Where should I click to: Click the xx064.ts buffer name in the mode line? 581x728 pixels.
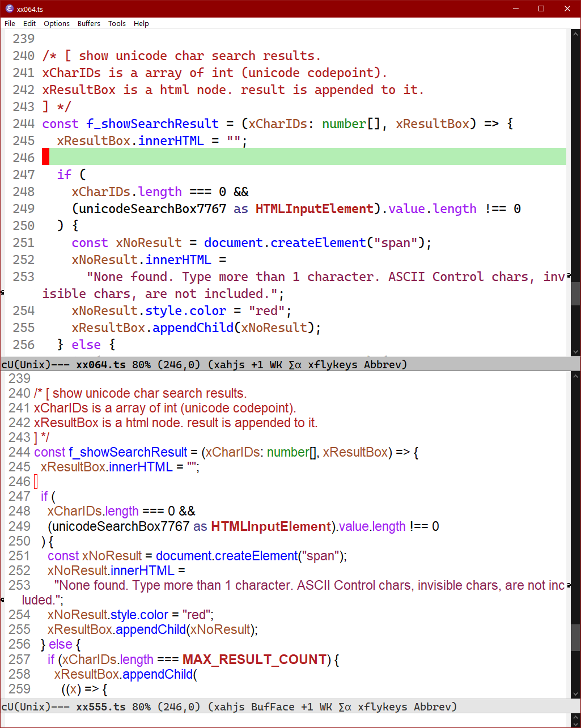101,364
